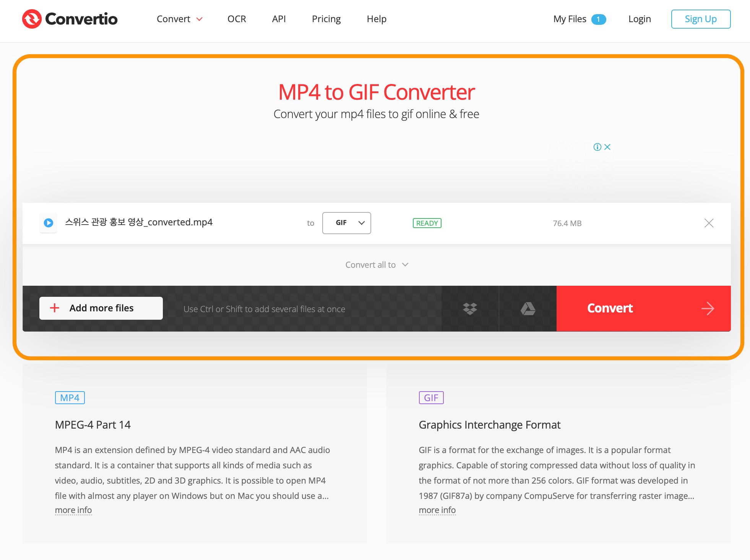Open more info about GIF

click(437, 510)
